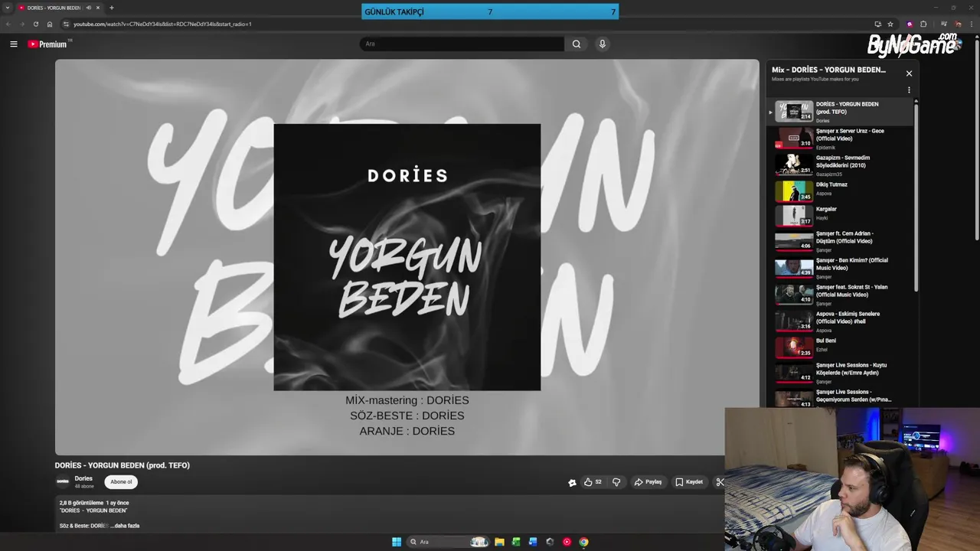Open the Dories channel name link

tap(83, 478)
